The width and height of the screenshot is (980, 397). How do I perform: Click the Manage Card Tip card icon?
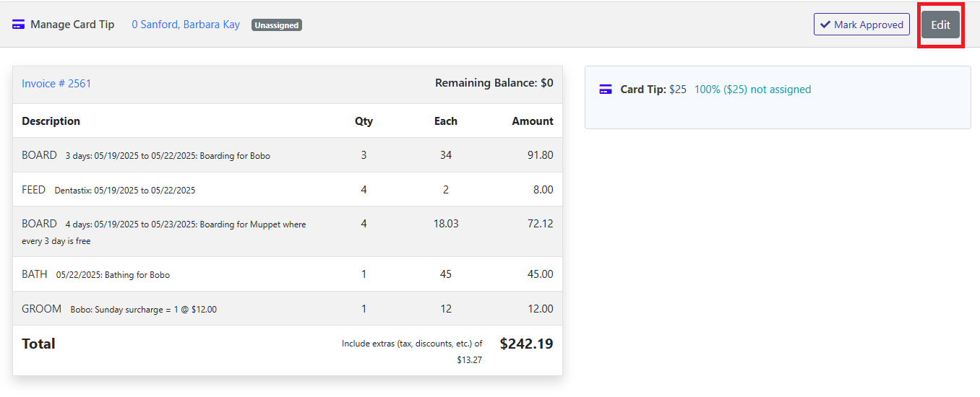coord(19,25)
